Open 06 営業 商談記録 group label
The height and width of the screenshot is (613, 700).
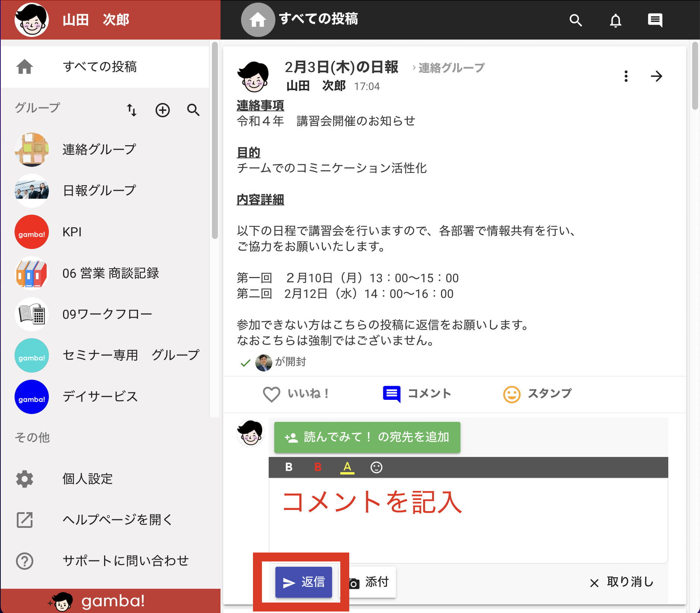(111, 273)
